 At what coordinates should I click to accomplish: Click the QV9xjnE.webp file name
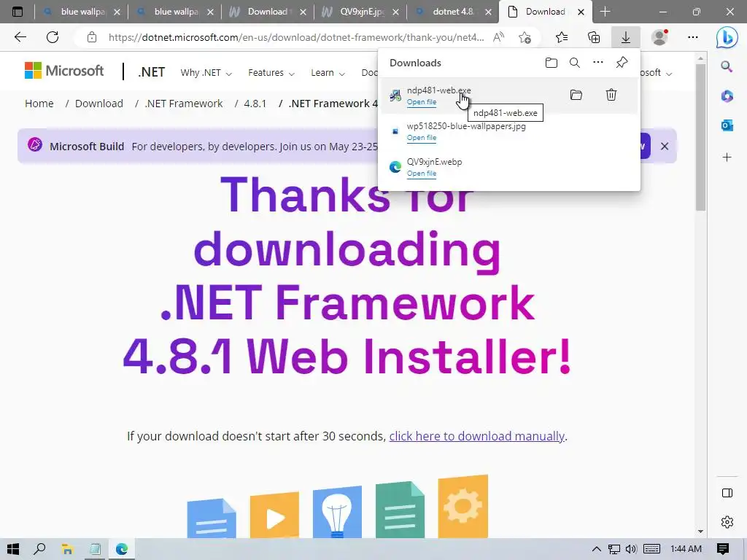click(435, 162)
